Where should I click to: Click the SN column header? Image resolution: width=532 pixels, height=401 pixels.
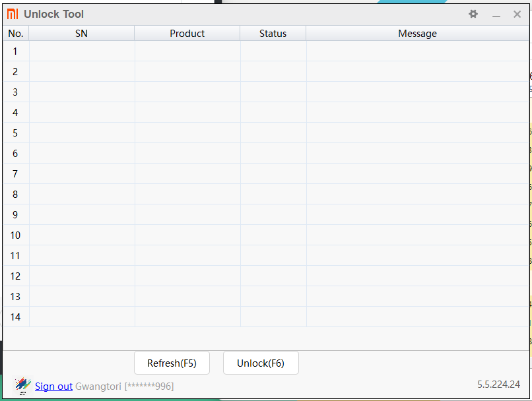pos(81,33)
